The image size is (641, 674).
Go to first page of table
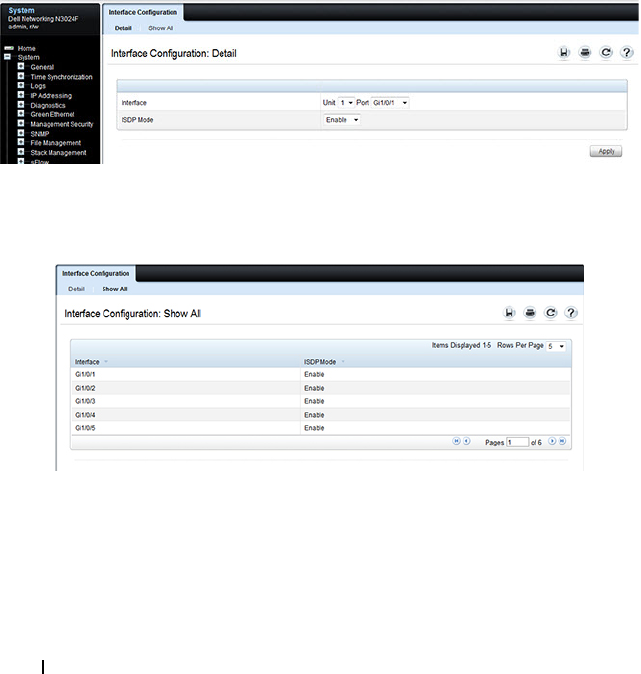(x=457, y=441)
